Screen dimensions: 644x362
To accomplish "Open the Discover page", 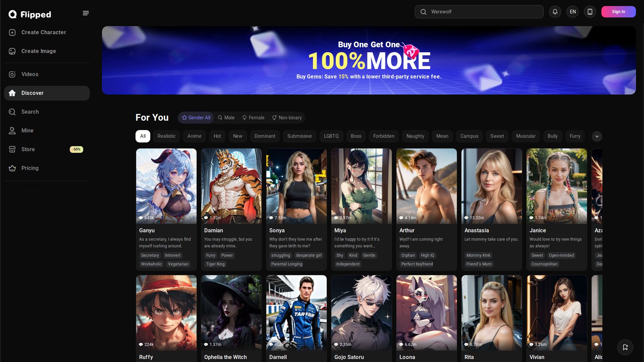I will [x=47, y=93].
